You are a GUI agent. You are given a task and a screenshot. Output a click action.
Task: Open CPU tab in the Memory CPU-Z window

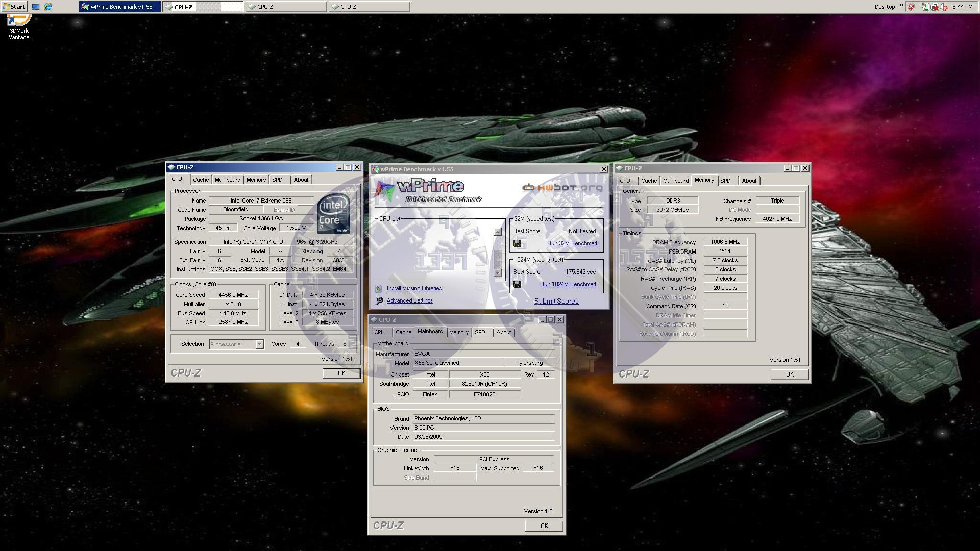coord(625,181)
